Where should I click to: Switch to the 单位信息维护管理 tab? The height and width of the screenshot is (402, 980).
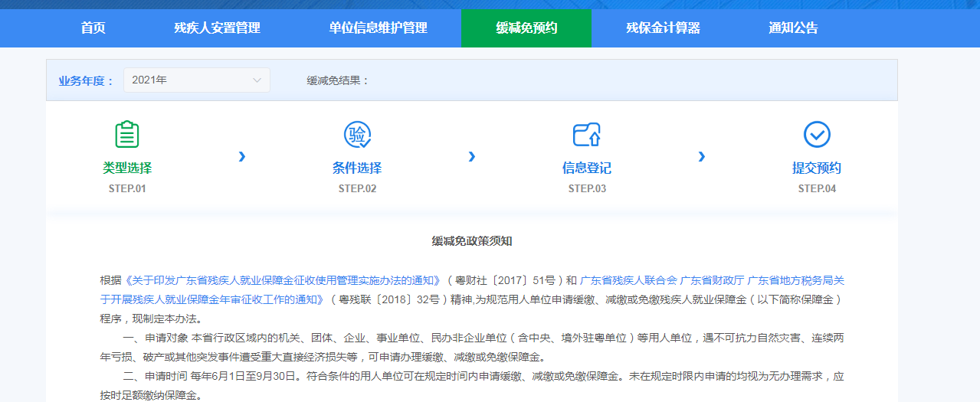coord(378,28)
